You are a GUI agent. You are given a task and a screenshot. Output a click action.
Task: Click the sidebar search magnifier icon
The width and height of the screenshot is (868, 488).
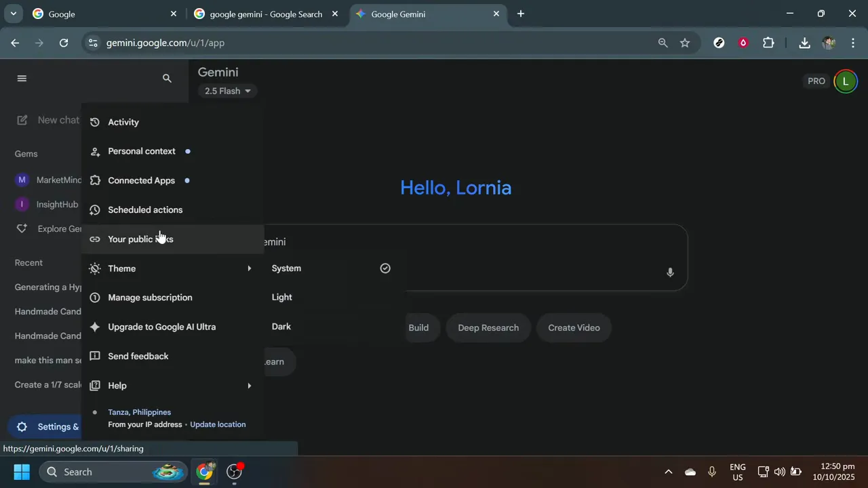(x=167, y=79)
